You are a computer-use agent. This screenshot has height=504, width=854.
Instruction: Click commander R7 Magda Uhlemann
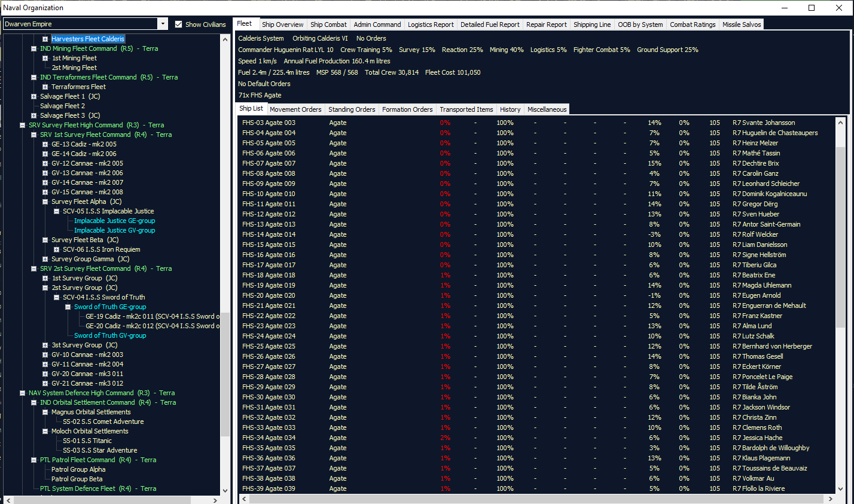762,285
